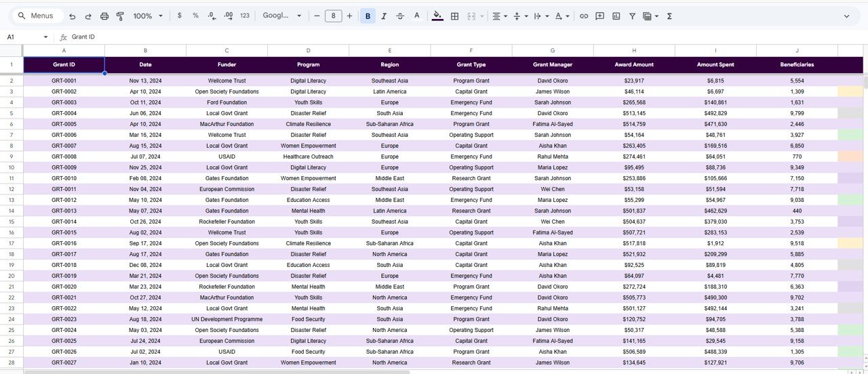Increase font size with plus button
Viewport: 868px width, 374px height.
pyautogui.click(x=349, y=16)
